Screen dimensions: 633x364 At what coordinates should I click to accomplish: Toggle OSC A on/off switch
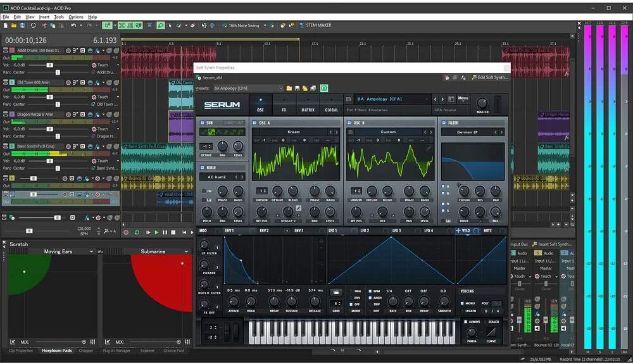(x=254, y=123)
